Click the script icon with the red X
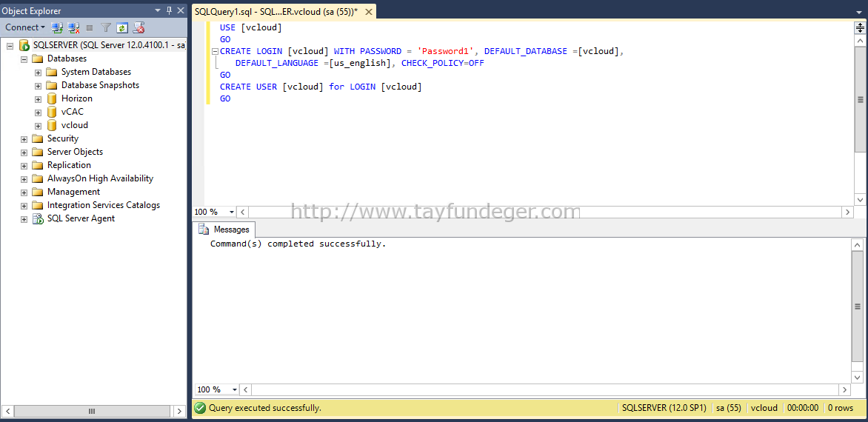This screenshot has height=422, width=868. (138, 27)
